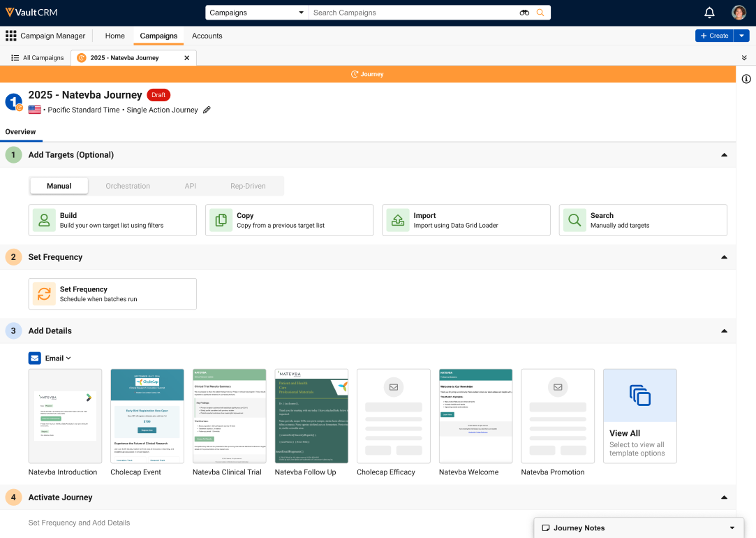Image resolution: width=756 pixels, height=538 pixels.
Task: Click the app launcher grid icon
Action: tap(10, 36)
